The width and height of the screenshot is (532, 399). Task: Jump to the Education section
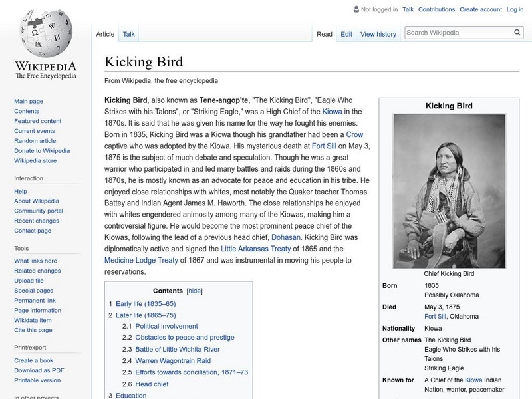pos(131,395)
